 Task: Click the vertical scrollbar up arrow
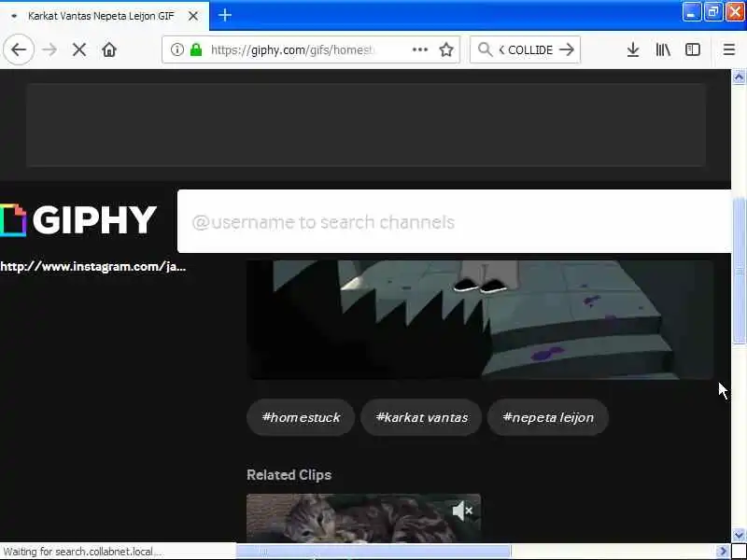pos(739,77)
